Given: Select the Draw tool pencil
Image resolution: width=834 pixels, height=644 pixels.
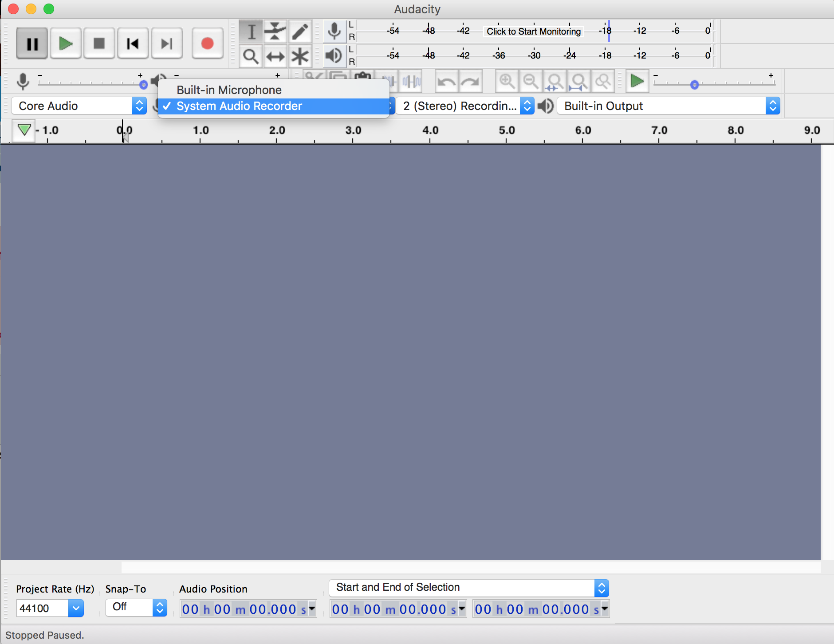Looking at the screenshot, I should click(300, 31).
